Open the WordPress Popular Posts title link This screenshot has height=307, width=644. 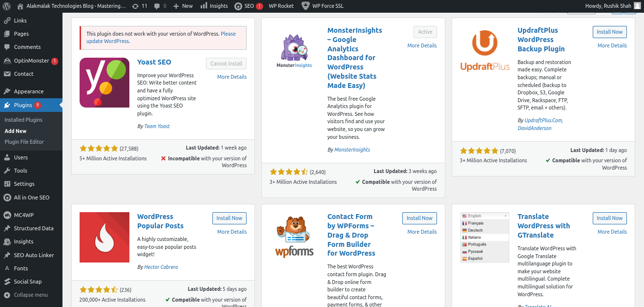pyautogui.click(x=161, y=221)
